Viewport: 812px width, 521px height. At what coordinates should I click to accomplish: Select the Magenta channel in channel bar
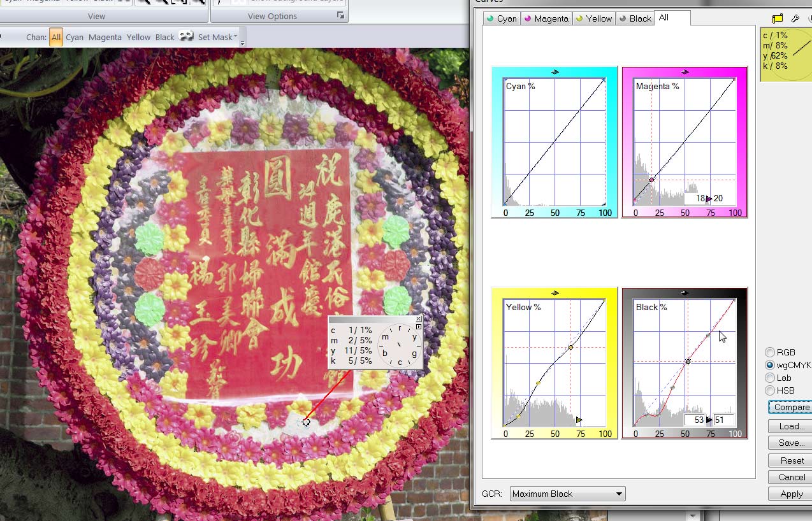[x=105, y=37]
